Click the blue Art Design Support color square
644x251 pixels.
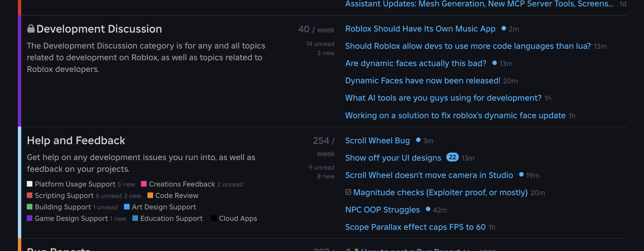coord(127,207)
